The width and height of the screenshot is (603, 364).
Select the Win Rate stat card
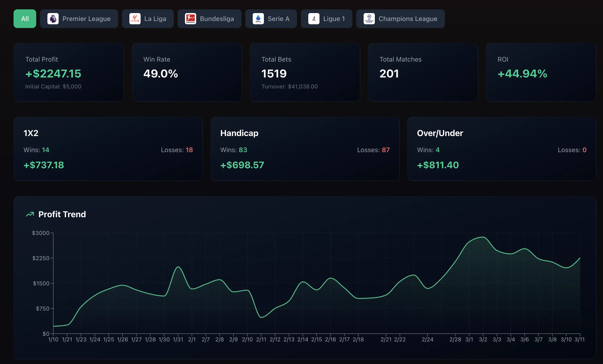click(187, 72)
